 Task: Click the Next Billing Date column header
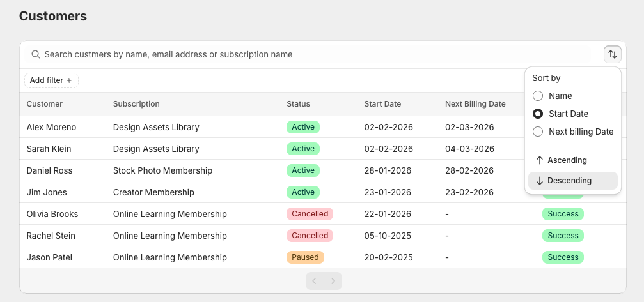coord(475,104)
